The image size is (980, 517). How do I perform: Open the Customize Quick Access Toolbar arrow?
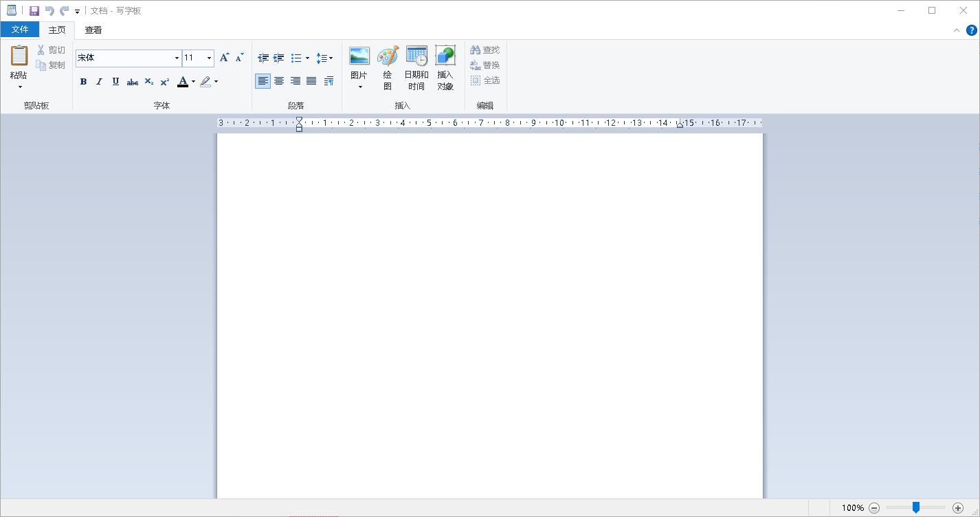click(77, 12)
